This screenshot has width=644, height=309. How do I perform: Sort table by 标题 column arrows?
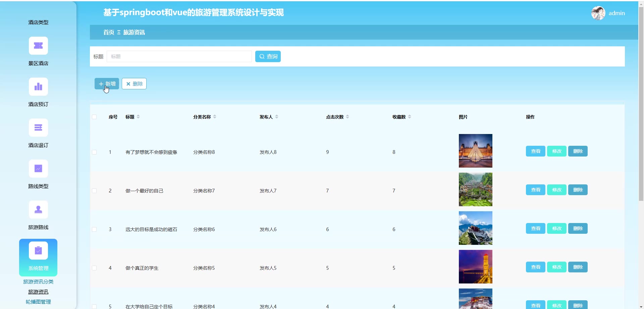pos(138,117)
